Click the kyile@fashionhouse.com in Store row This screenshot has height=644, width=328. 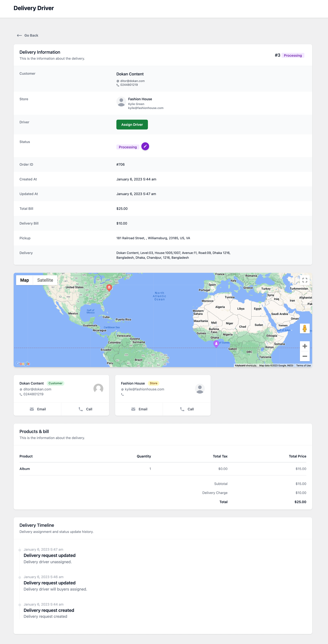click(x=146, y=108)
